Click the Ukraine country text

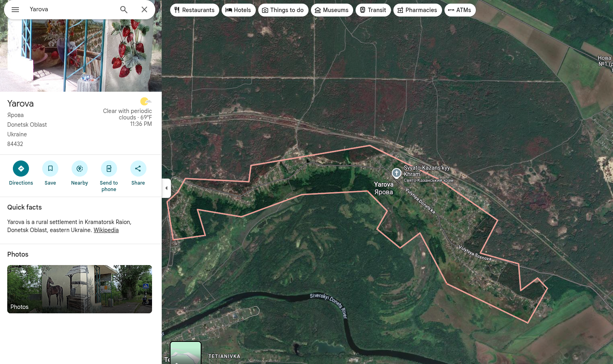[17, 134]
